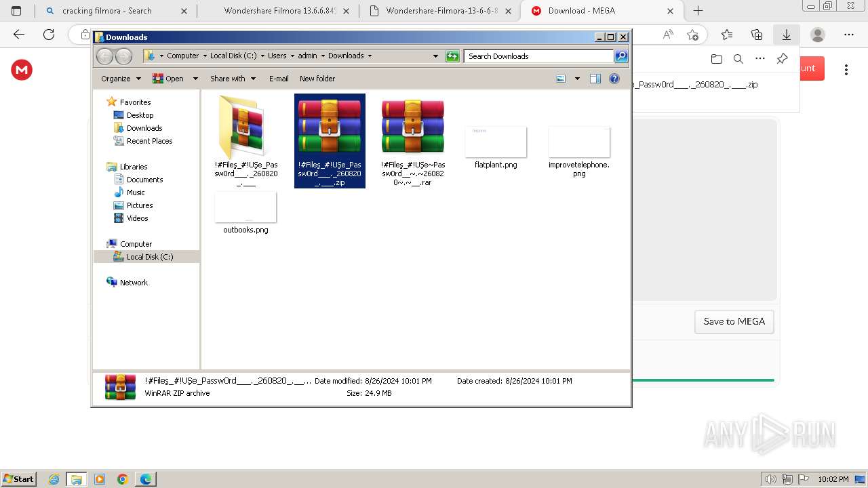Open Edge Collections icon
The image size is (868, 488).
coord(757,35)
